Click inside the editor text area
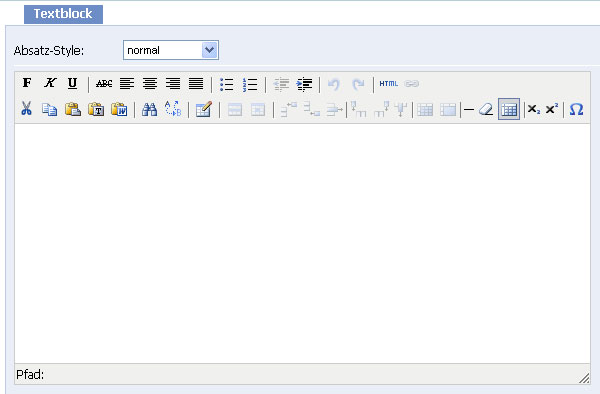This screenshot has width=600, height=394. pos(302,243)
